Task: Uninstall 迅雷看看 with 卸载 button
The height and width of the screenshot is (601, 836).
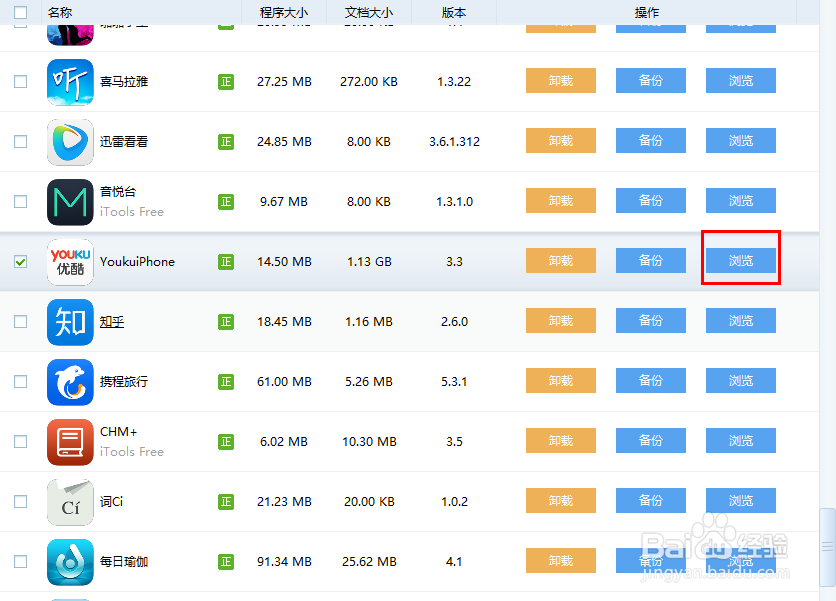Action: [561, 141]
